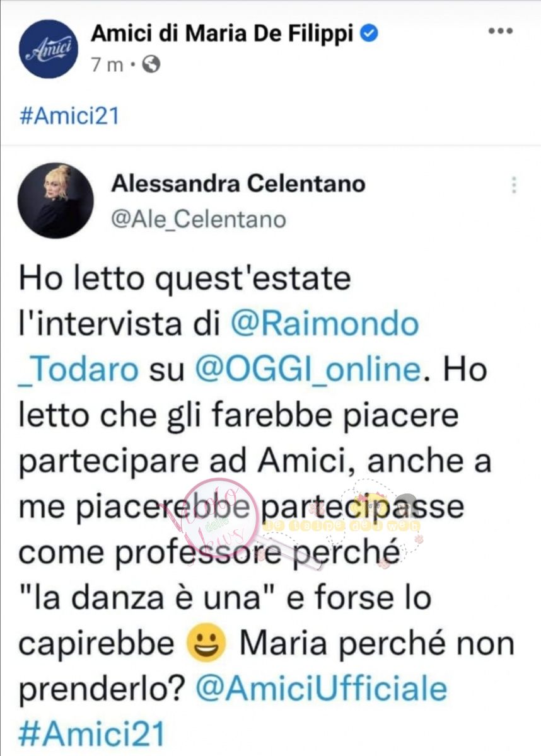Open the Alessandra Celentano display name
This screenshot has height=756, width=541.
click(x=238, y=184)
